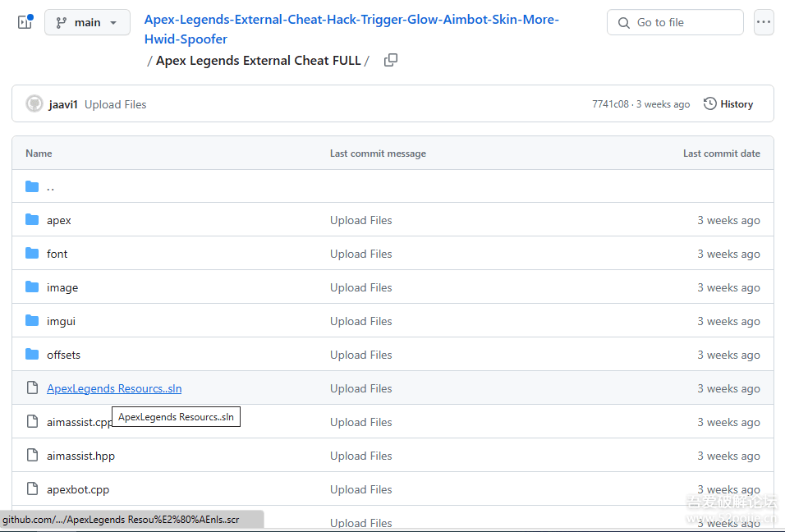The width and height of the screenshot is (785, 532).
Task: Open Upload Files commit in offsets row
Action: (x=360, y=355)
